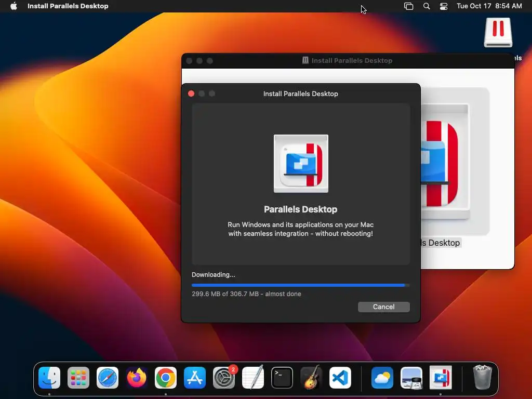532x399 pixels.
Task: Click the 'Downloading...' status text
Action: [x=214, y=275]
